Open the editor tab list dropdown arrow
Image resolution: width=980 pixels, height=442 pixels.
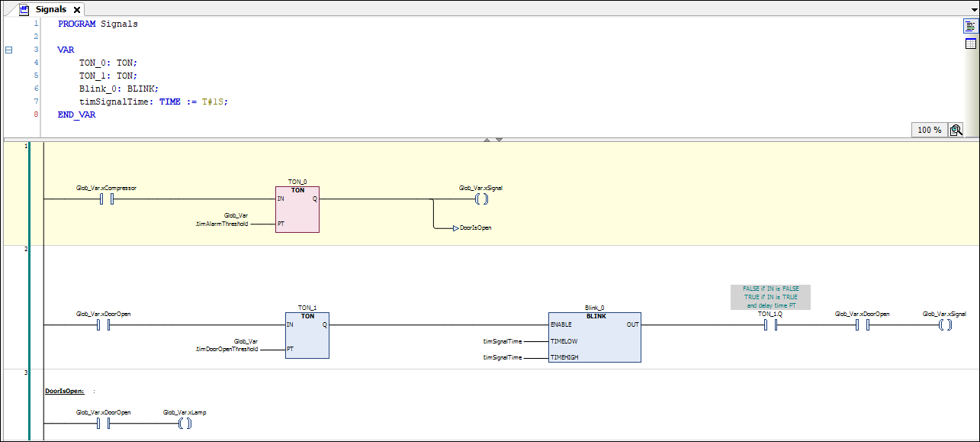tap(973, 10)
